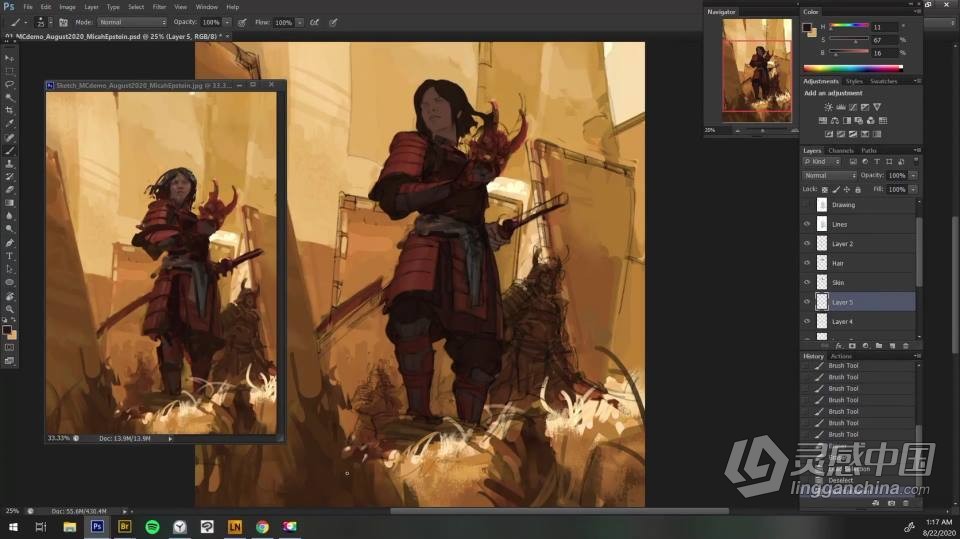Select the Lasso tool

[9, 84]
